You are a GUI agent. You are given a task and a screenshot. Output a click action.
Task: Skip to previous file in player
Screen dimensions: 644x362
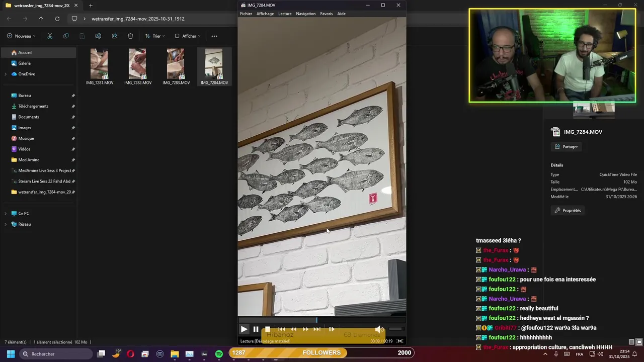282,329
